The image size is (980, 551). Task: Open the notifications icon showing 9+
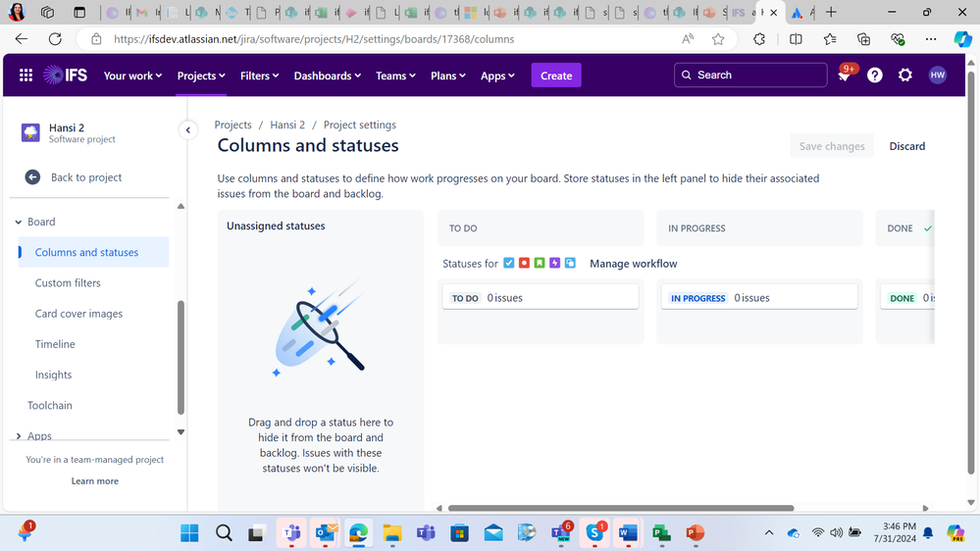[x=845, y=75]
